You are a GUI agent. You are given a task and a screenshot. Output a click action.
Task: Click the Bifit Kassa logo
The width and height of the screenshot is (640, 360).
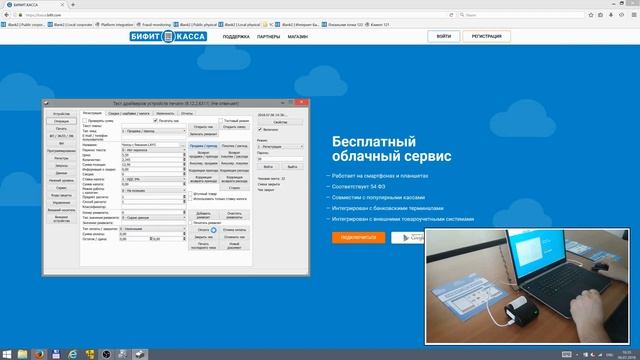[168, 36]
